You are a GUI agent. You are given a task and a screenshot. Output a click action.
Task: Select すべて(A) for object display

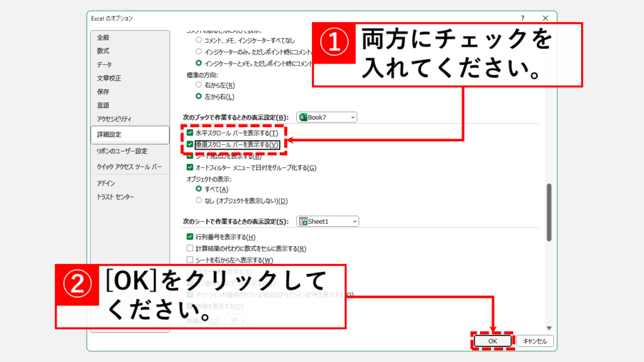(199, 189)
